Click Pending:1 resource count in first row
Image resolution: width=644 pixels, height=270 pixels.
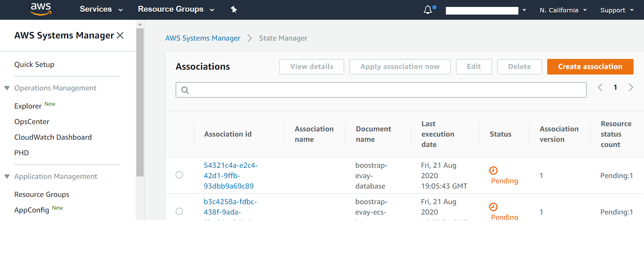(x=617, y=176)
